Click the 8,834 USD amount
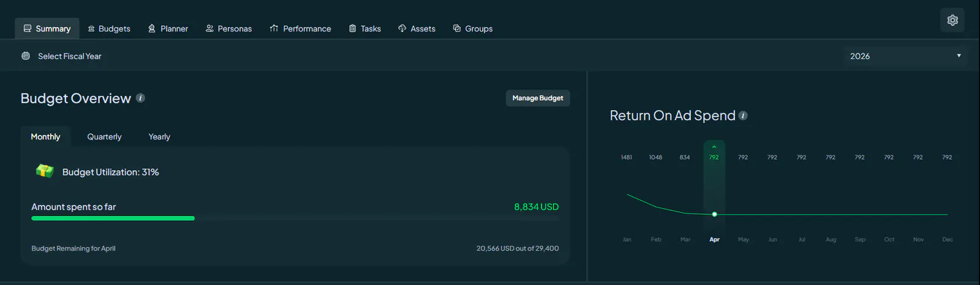The image size is (980, 285). click(537, 207)
